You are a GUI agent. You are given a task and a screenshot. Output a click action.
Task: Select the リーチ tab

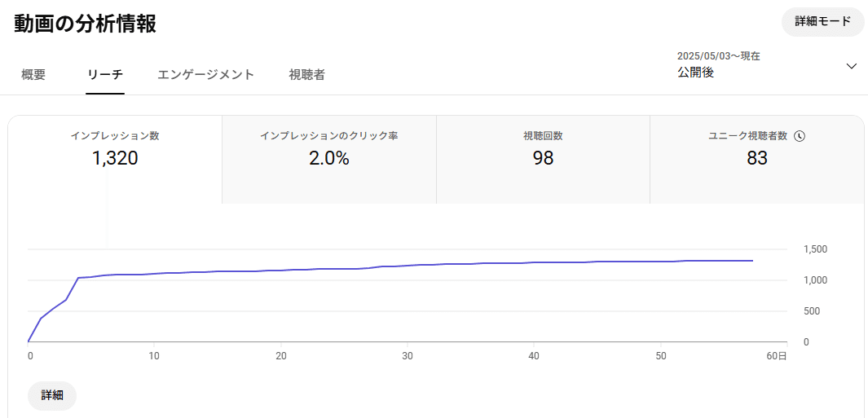coord(105,75)
